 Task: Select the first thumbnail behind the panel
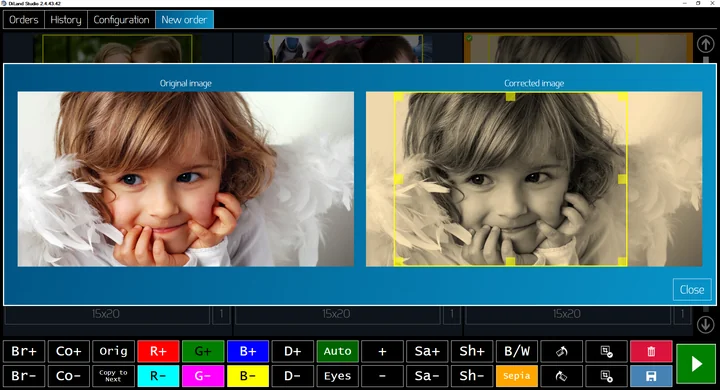[117, 49]
